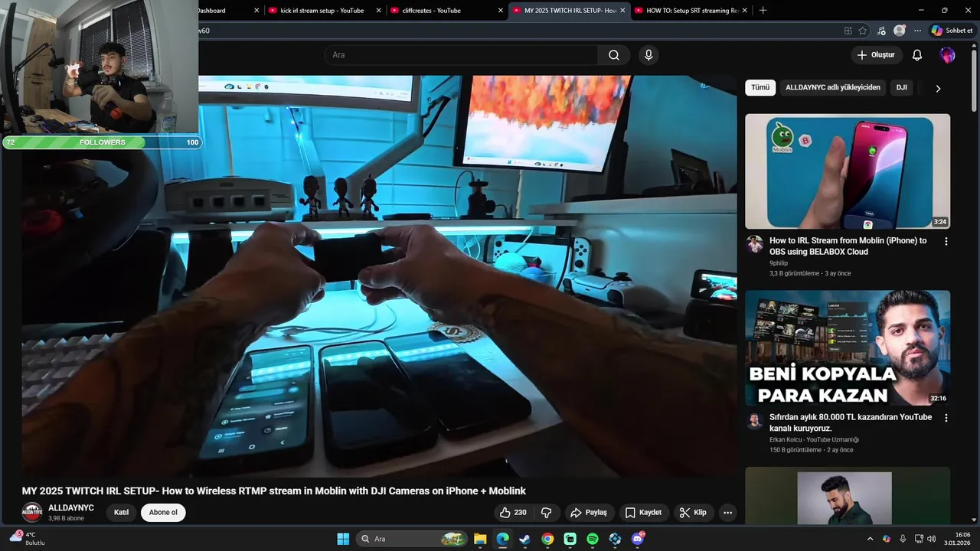Subscribe using the Abone ol button
980x551 pixels.
[x=163, y=513]
